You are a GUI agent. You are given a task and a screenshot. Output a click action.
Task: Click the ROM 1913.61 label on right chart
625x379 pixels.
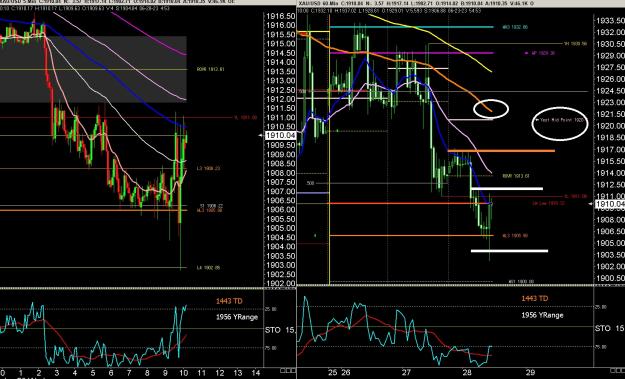[x=516, y=176]
